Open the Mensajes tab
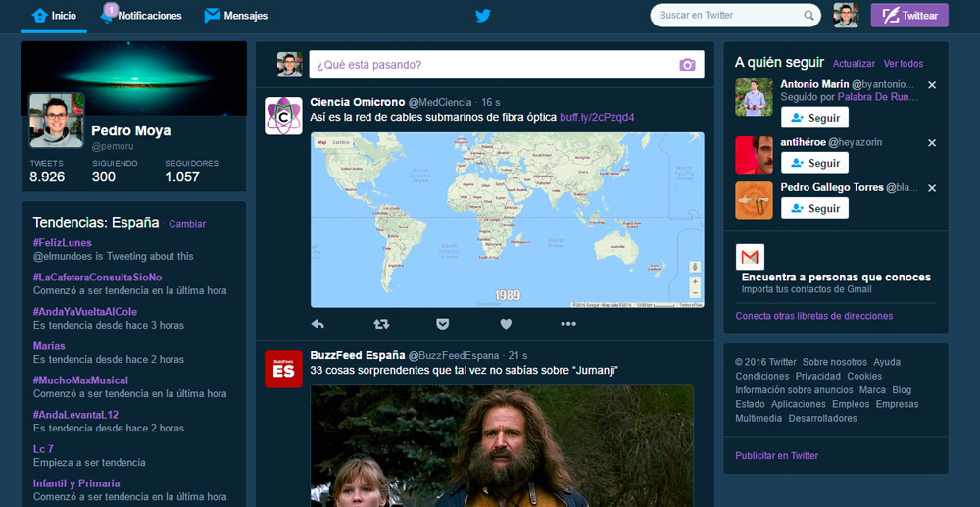The height and width of the screenshot is (507, 980). [236, 16]
